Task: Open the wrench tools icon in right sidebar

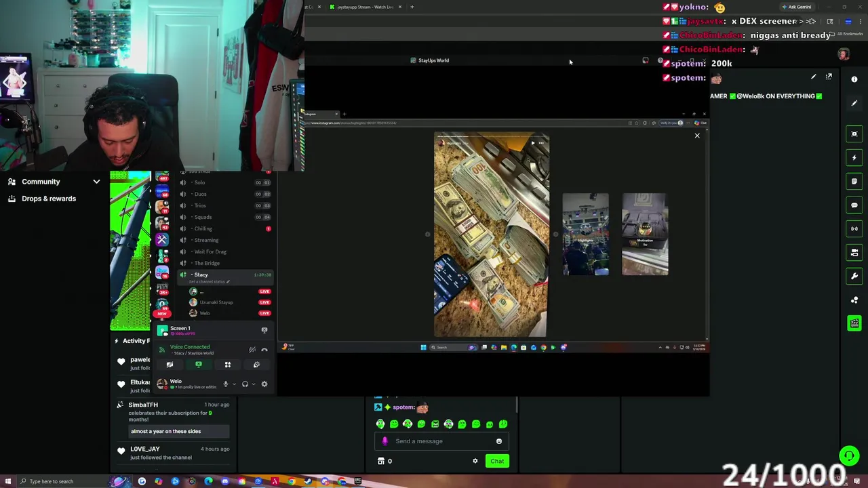Action: pos(854,276)
